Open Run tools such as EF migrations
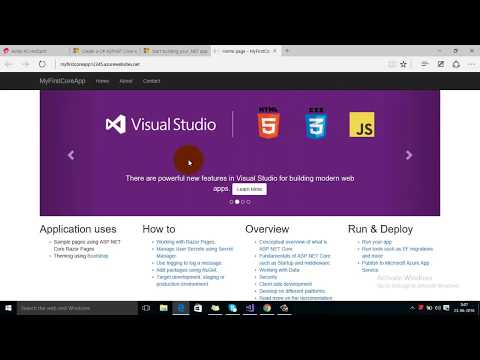This screenshot has width=480, height=360. coord(397,252)
